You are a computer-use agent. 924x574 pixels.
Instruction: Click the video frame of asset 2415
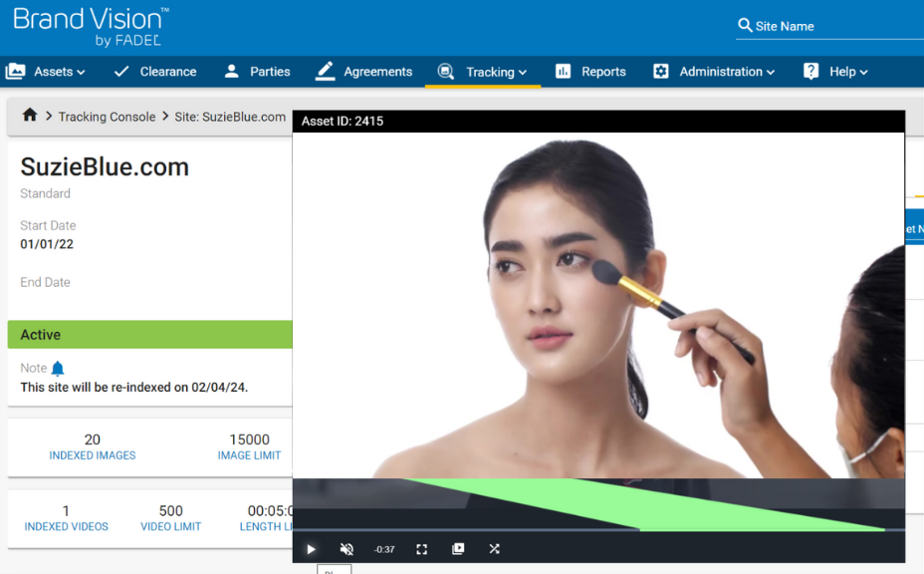[598, 305]
